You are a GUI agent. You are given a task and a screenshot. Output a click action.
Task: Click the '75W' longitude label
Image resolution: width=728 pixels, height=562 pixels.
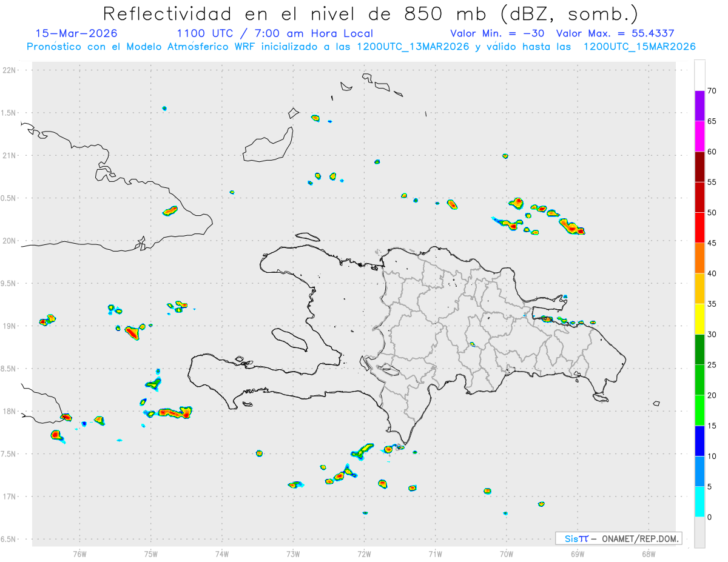(150, 553)
